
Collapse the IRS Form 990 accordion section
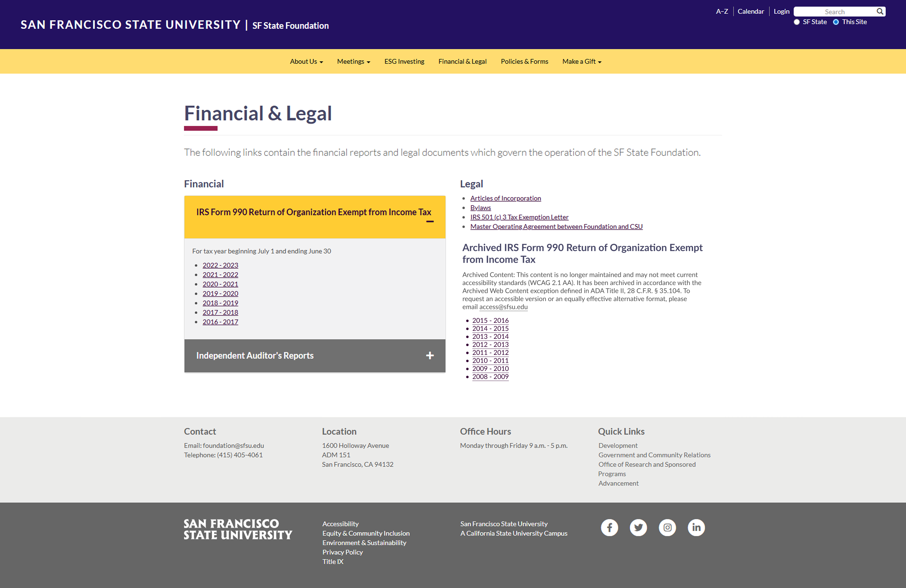(315, 217)
